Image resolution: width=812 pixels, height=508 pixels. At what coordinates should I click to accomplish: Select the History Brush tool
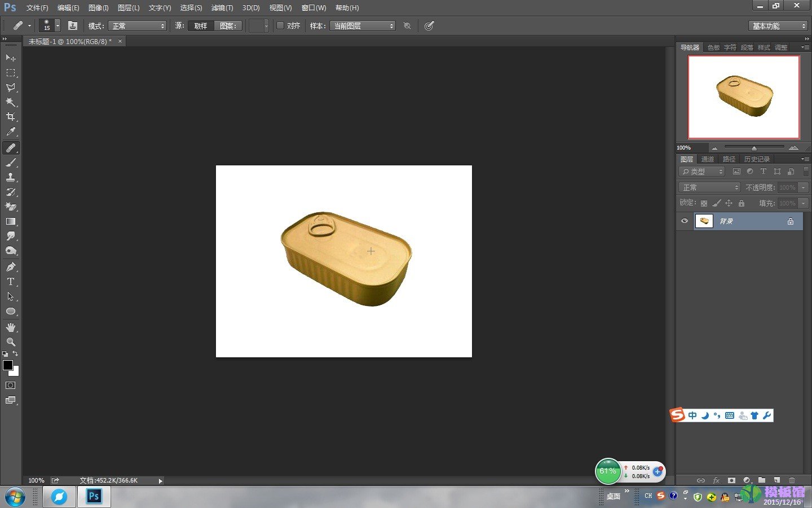(x=11, y=192)
